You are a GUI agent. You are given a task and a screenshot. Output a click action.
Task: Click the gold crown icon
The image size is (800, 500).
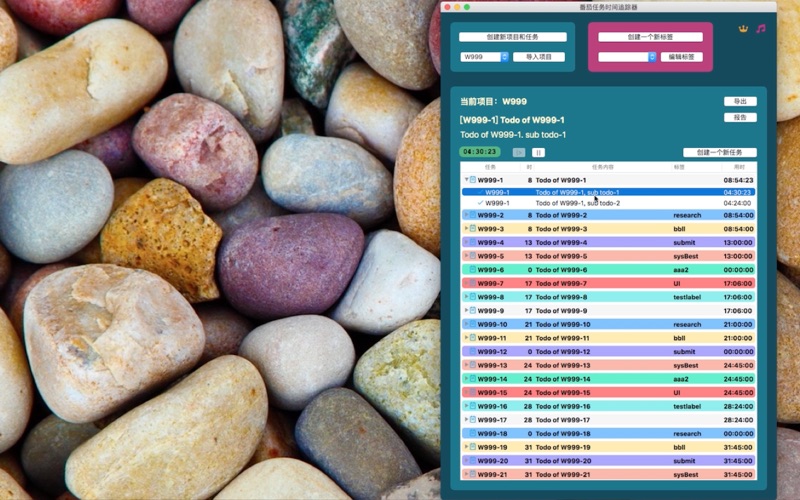(743, 29)
